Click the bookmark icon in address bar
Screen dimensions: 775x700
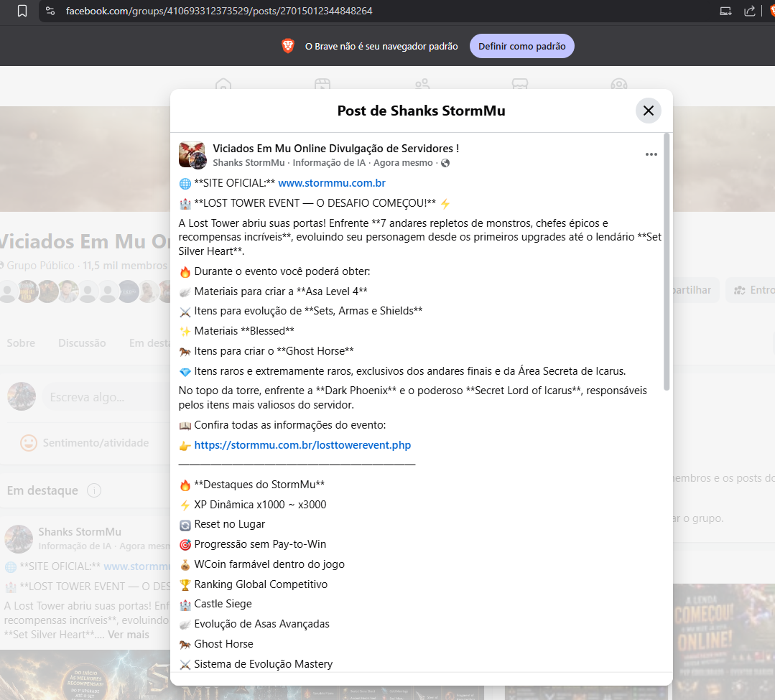[22, 11]
